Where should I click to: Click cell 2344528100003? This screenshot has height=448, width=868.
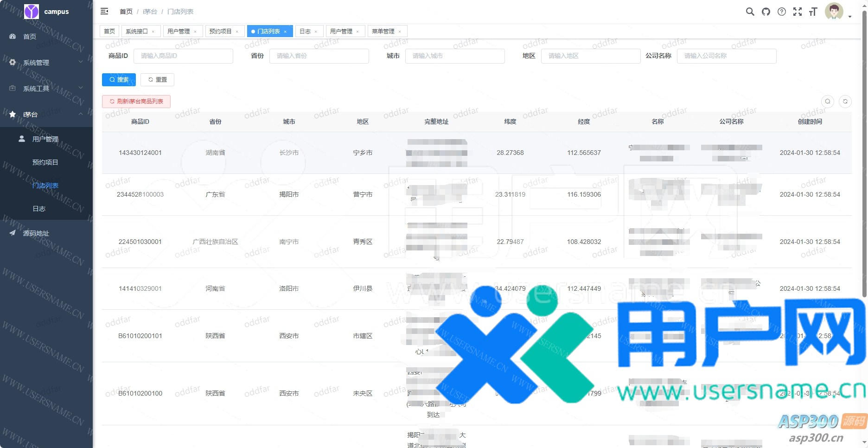click(x=140, y=194)
